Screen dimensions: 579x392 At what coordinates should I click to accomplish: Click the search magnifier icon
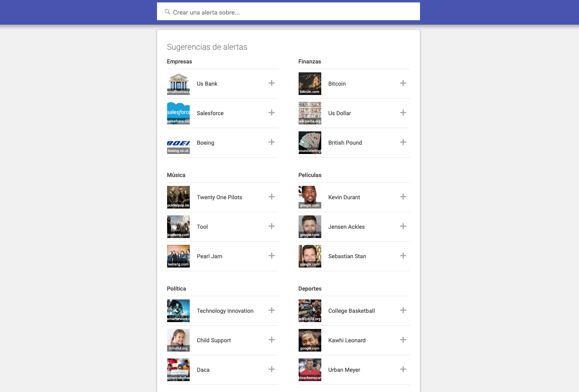tap(167, 12)
